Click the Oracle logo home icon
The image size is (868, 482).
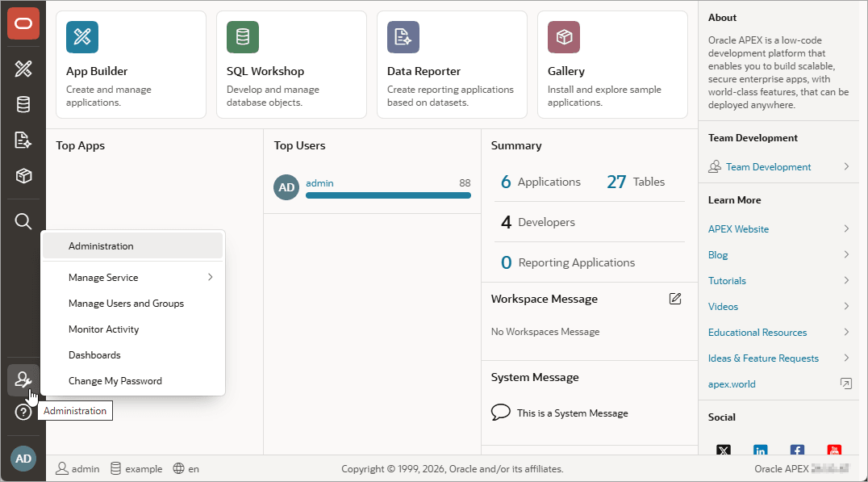tap(23, 23)
